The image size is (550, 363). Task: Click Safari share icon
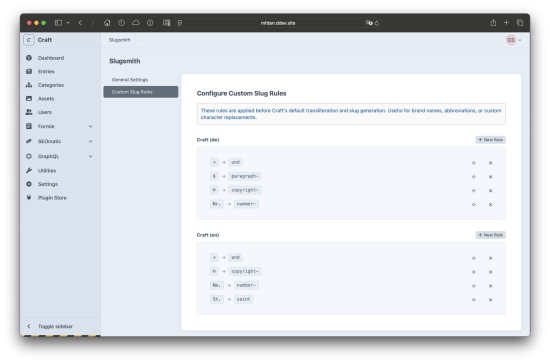tap(493, 23)
